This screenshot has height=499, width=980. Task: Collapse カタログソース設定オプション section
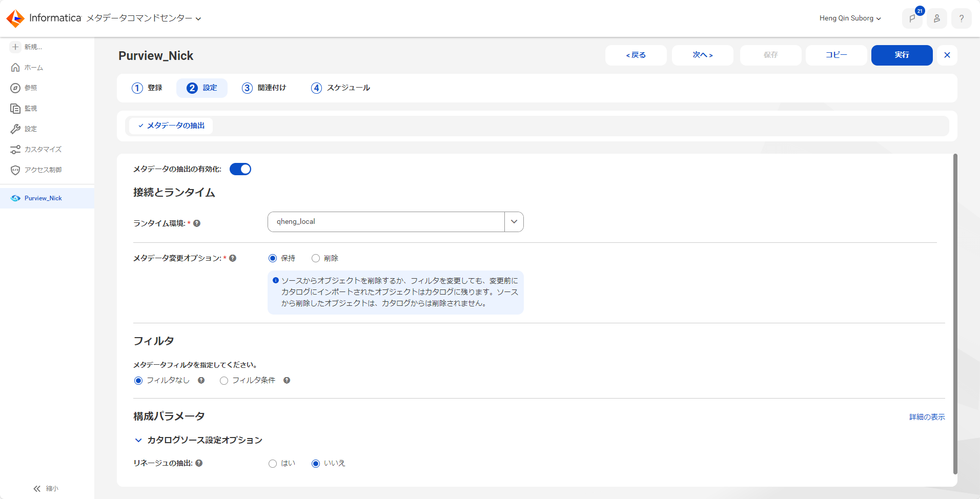pos(138,440)
